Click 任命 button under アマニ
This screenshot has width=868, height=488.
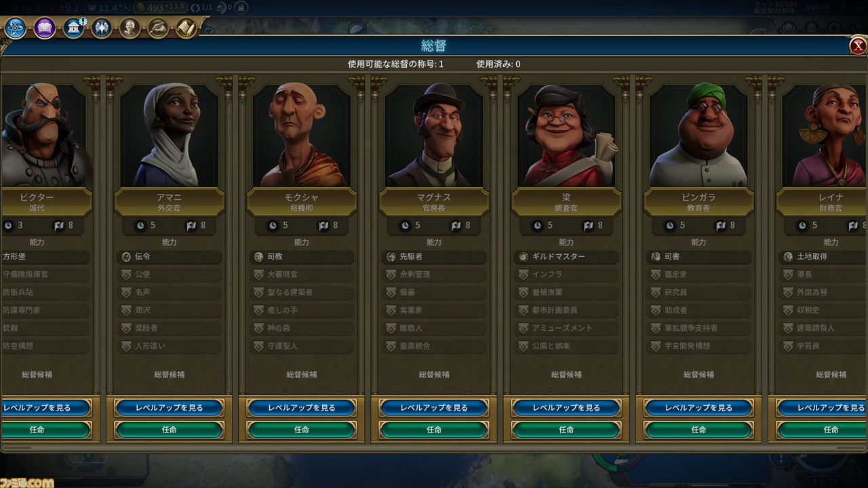pos(170,430)
